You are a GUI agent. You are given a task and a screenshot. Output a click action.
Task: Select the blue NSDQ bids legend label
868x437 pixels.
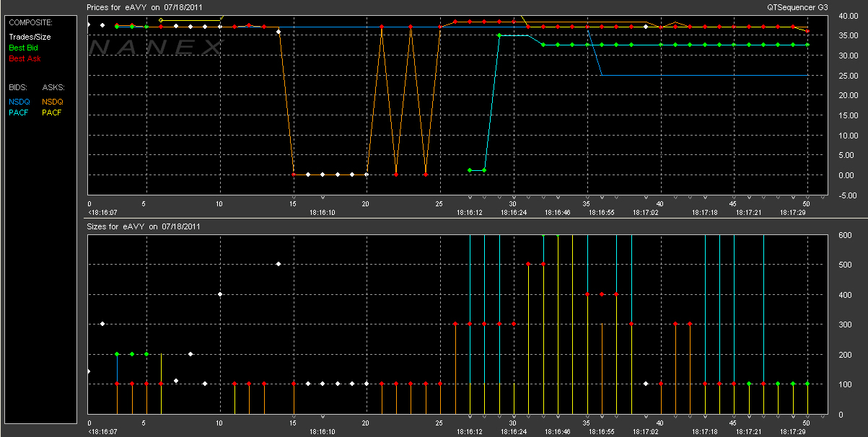(x=19, y=102)
